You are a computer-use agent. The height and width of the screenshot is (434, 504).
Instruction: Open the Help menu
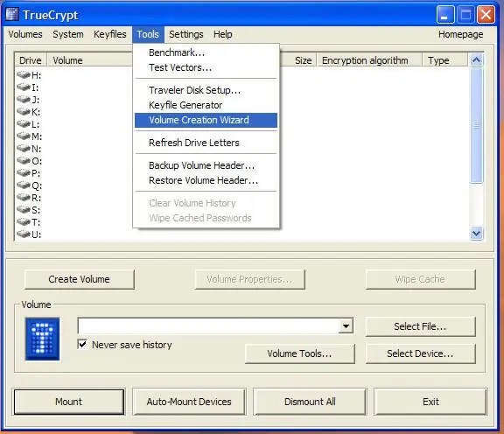click(x=223, y=34)
